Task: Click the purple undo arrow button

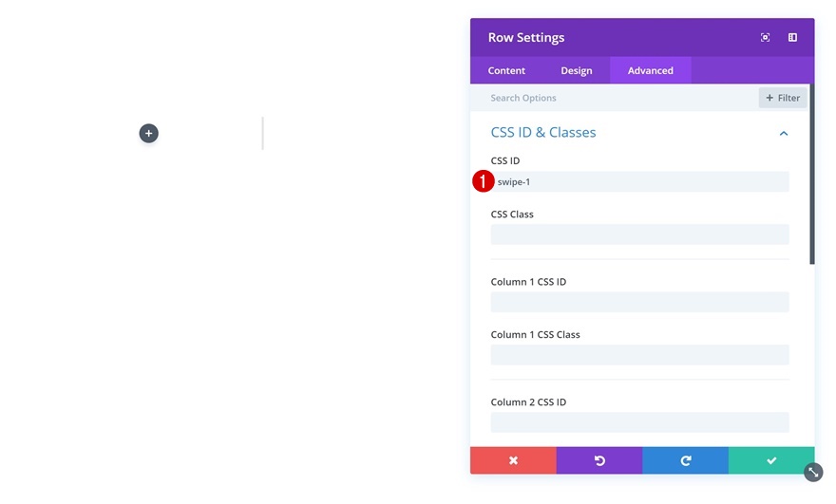Action: point(599,460)
